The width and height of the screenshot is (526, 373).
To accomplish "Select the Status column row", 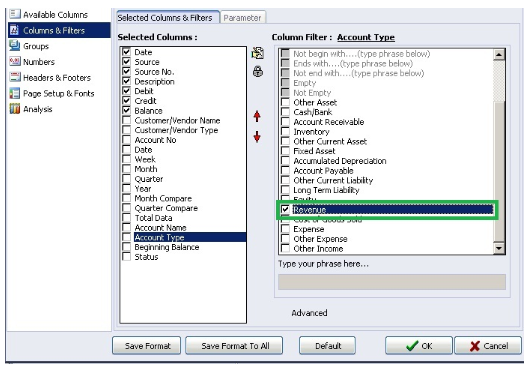I will pos(183,257).
